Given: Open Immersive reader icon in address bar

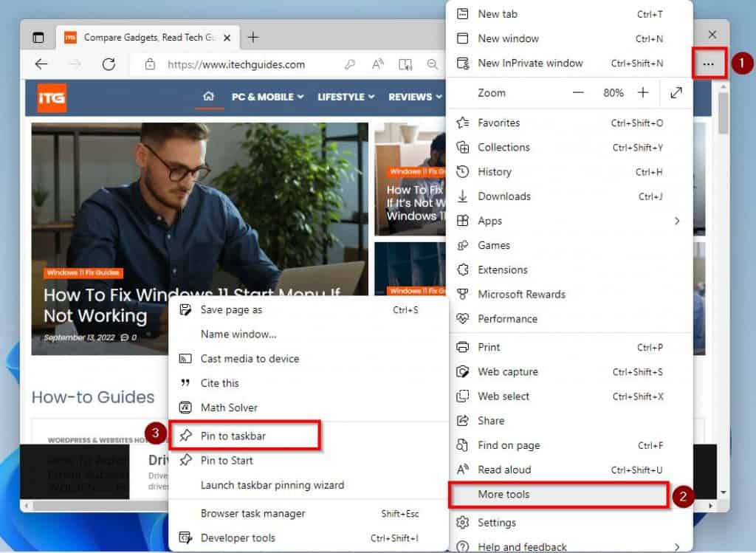Looking at the screenshot, I should coord(405,64).
